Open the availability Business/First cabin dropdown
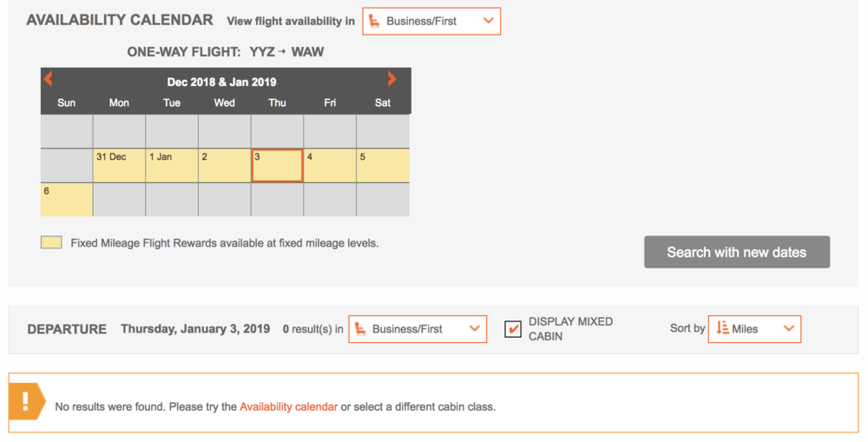Image resolution: width=868 pixels, height=442 pixels. 431,21
